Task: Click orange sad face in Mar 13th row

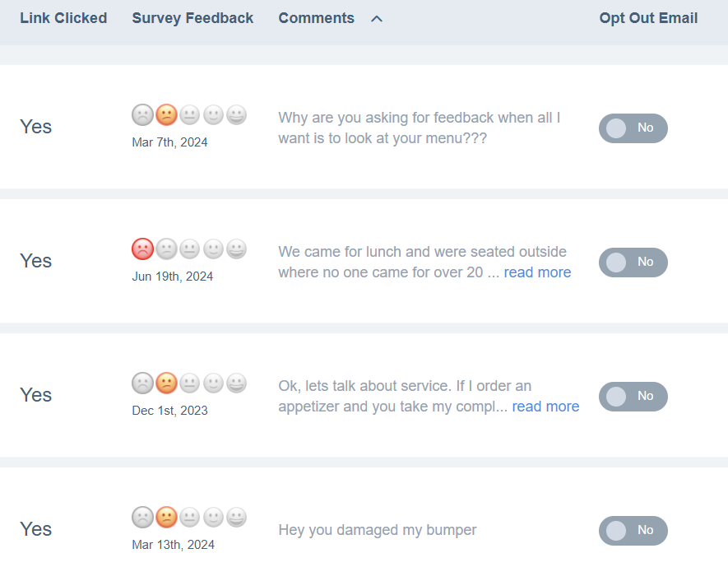Action: coord(166,517)
